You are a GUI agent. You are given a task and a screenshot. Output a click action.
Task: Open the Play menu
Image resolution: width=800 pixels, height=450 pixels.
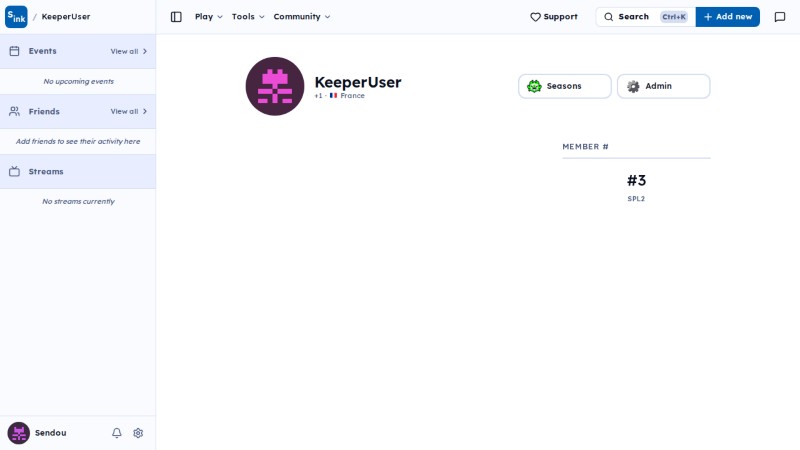(x=209, y=17)
